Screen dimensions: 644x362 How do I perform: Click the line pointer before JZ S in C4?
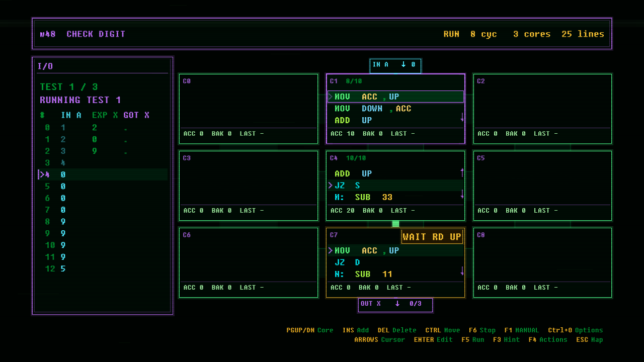click(x=330, y=186)
